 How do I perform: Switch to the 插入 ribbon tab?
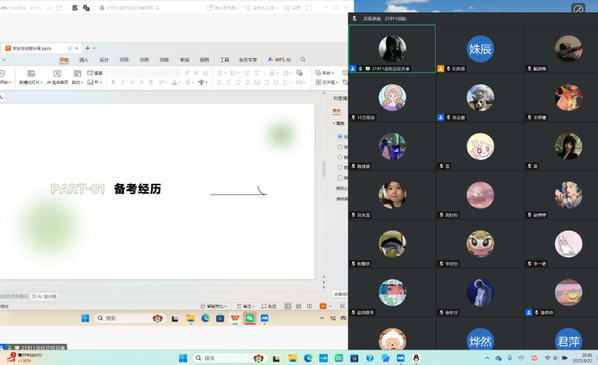coord(84,59)
